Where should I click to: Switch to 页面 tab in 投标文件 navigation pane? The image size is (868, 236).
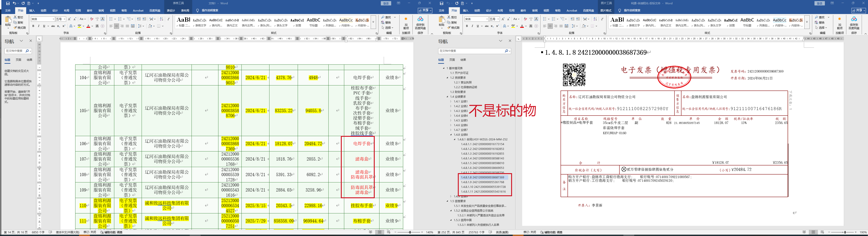tap(452, 60)
